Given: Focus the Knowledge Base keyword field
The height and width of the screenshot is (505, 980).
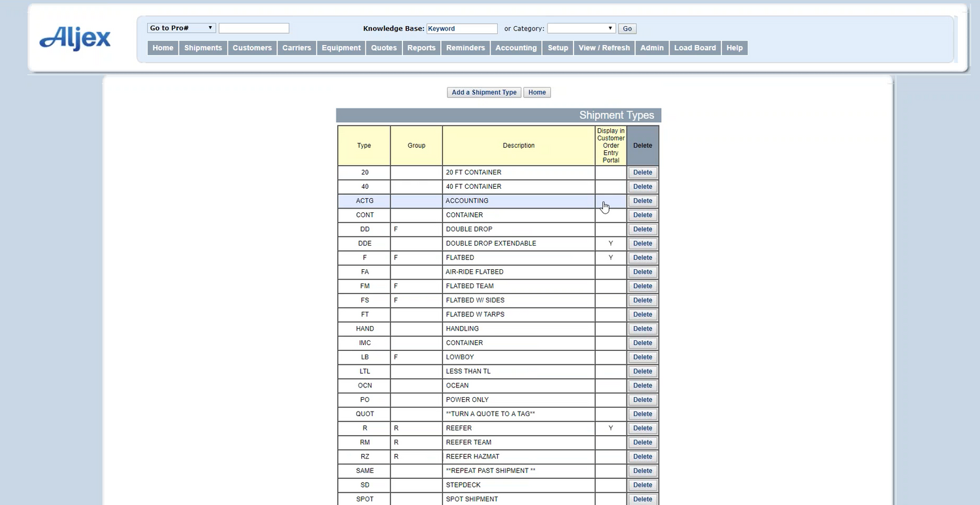Looking at the screenshot, I should click(x=461, y=29).
